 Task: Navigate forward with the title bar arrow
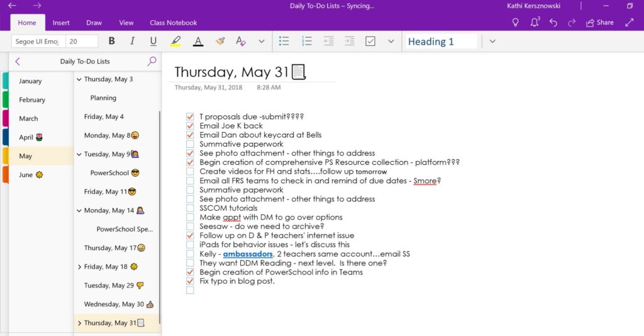pyautogui.click(x=37, y=6)
